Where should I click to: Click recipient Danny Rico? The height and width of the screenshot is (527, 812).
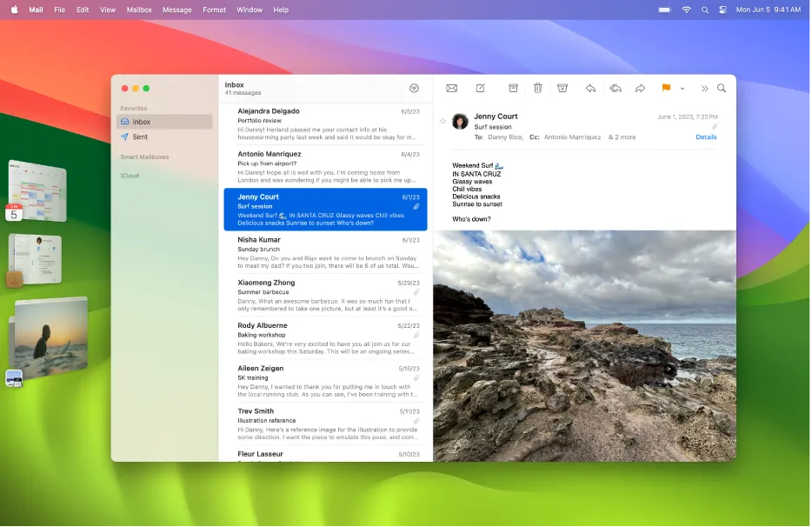click(506, 137)
